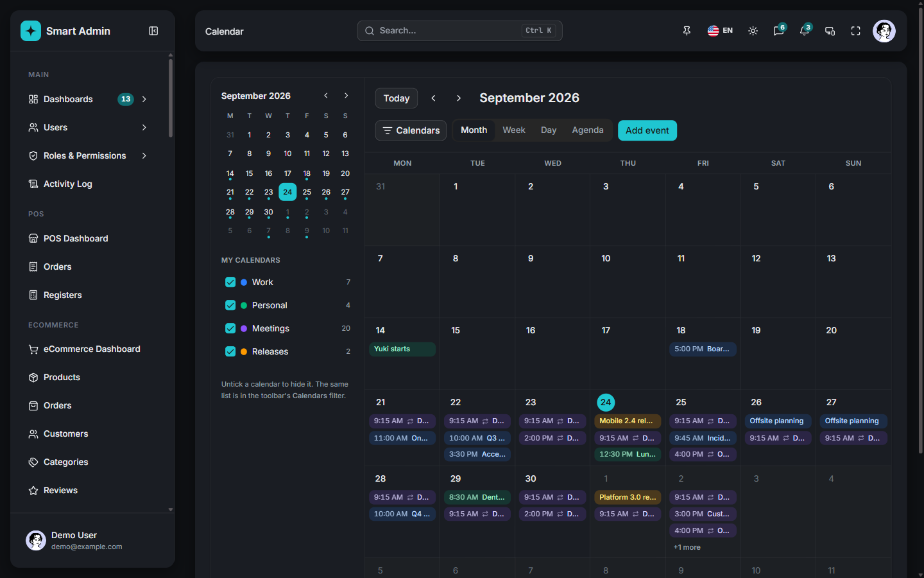Collapse the sidebar using the panel icon

153,31
